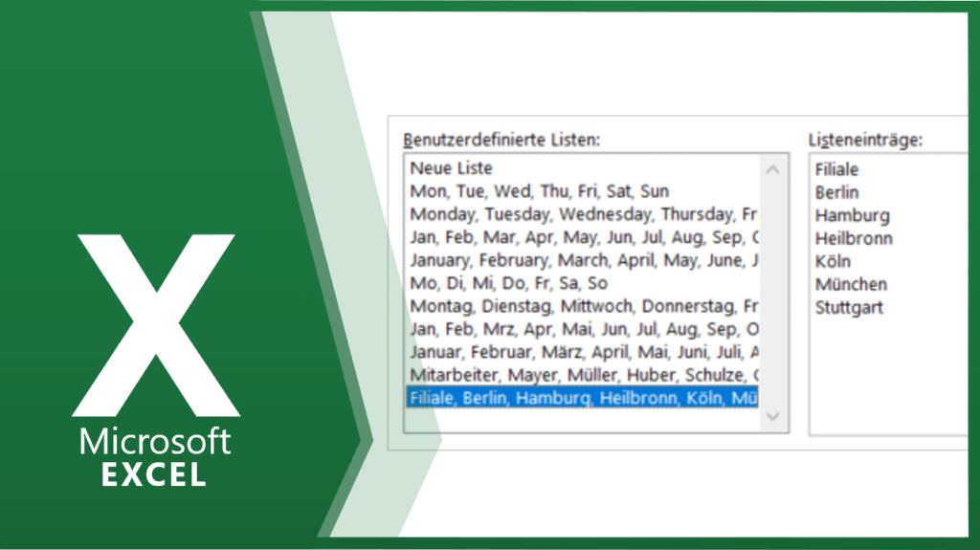The width and height of the screenshot is (980, 550).
Task: Select 'Januar, Februar, März' list
Action: click(583, 352)
